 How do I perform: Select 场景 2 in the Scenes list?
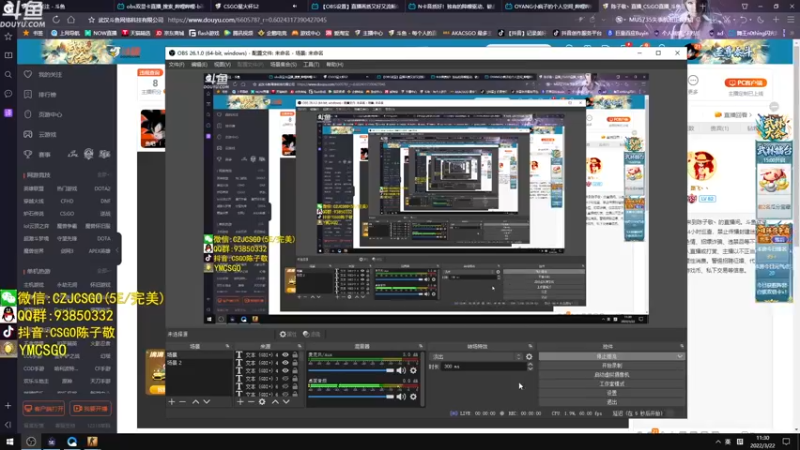198,363
